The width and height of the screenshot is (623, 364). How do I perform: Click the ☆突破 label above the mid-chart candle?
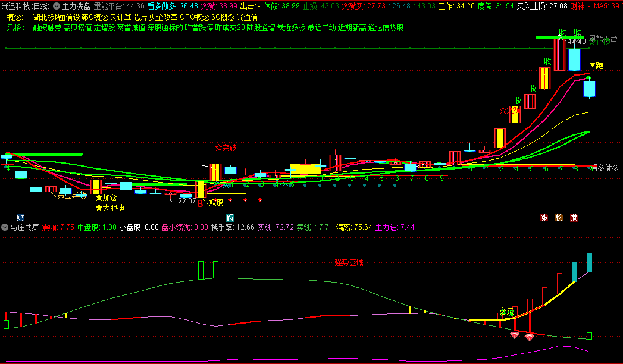[226, 148]
